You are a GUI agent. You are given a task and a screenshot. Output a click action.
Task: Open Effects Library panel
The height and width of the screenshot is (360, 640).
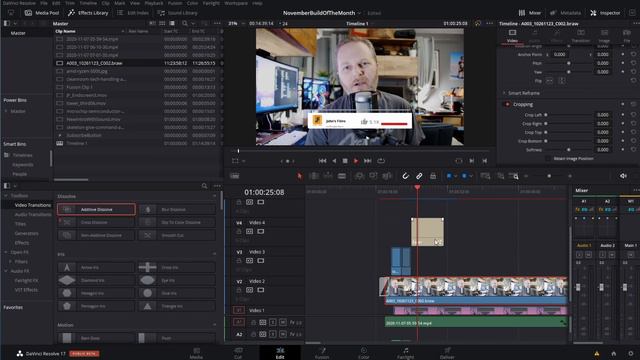click(88, 13)
